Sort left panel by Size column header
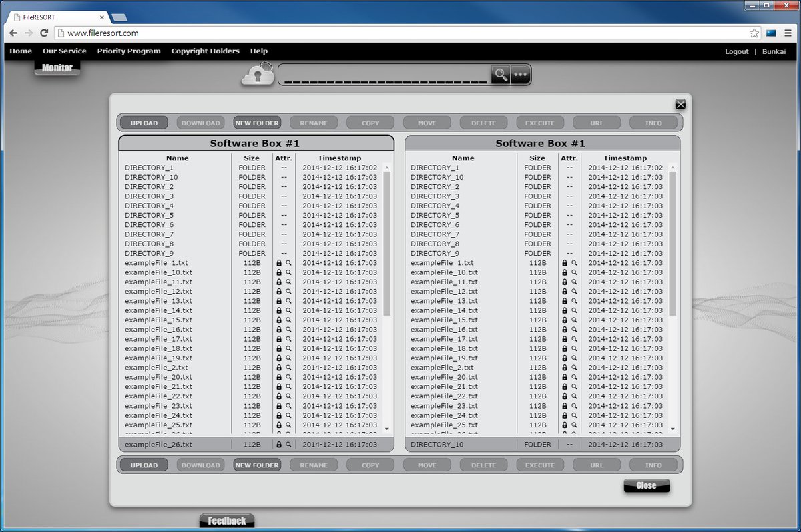 [x=252, y=158]
